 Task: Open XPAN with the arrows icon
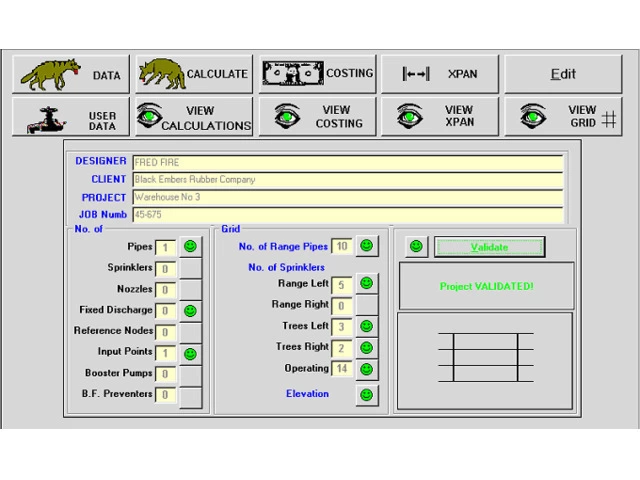(440, 74)
